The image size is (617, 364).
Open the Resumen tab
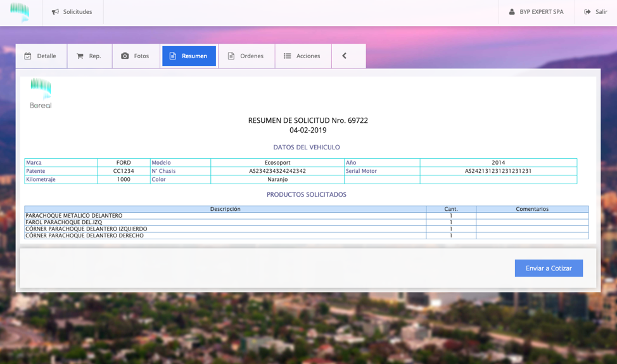[189, 56]
